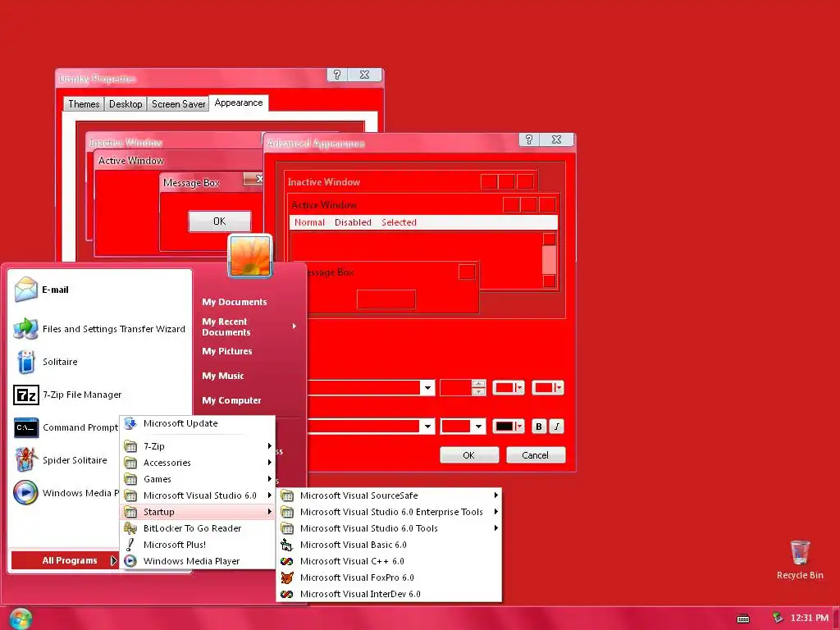Open Microsoft Visual Studio 6.0 program group

click(x=198, y=495)
